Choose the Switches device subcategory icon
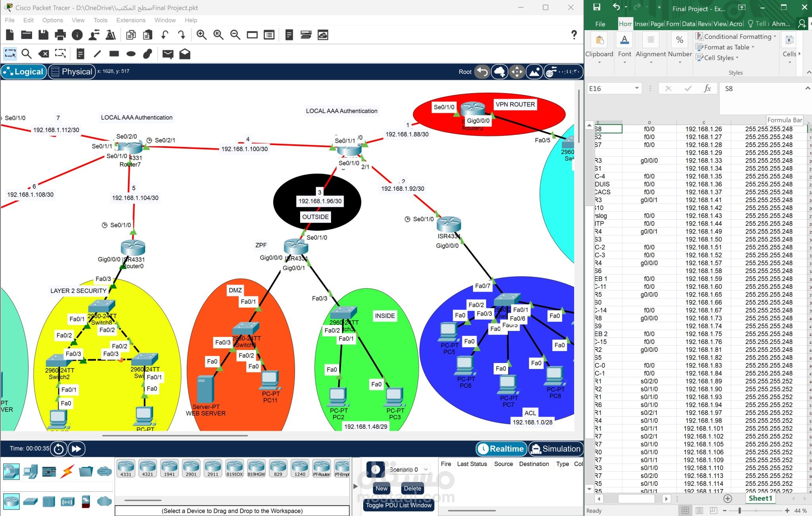 click(31, 502)
